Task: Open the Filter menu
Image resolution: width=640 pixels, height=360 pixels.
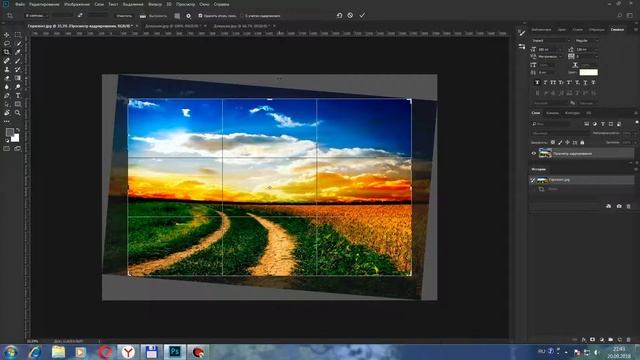Action: pyautogui.click(x=155, y=4)
